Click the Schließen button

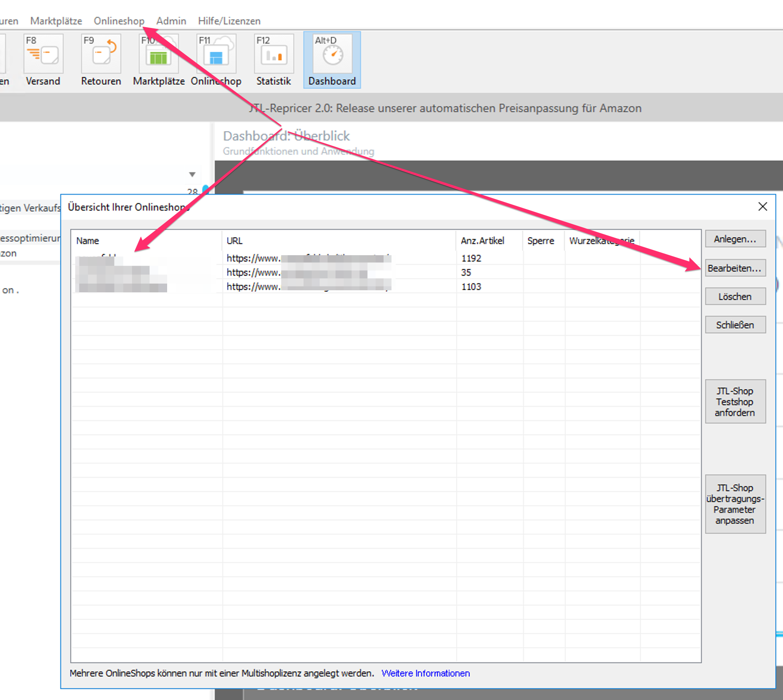735,325
